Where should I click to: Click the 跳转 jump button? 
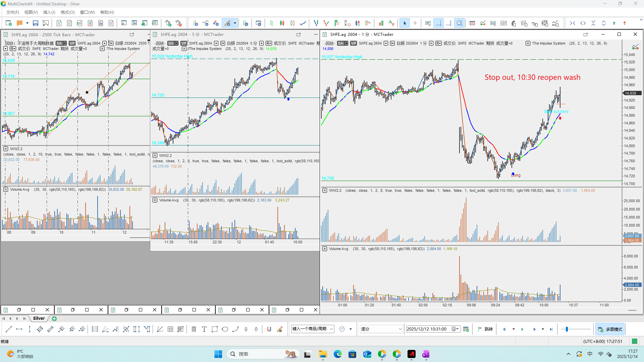485,329
